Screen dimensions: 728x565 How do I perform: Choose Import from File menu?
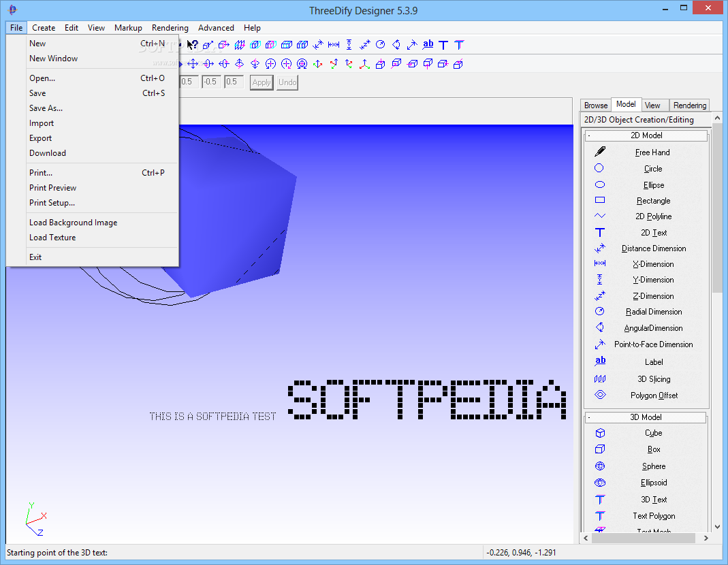(x=93, y=123)
